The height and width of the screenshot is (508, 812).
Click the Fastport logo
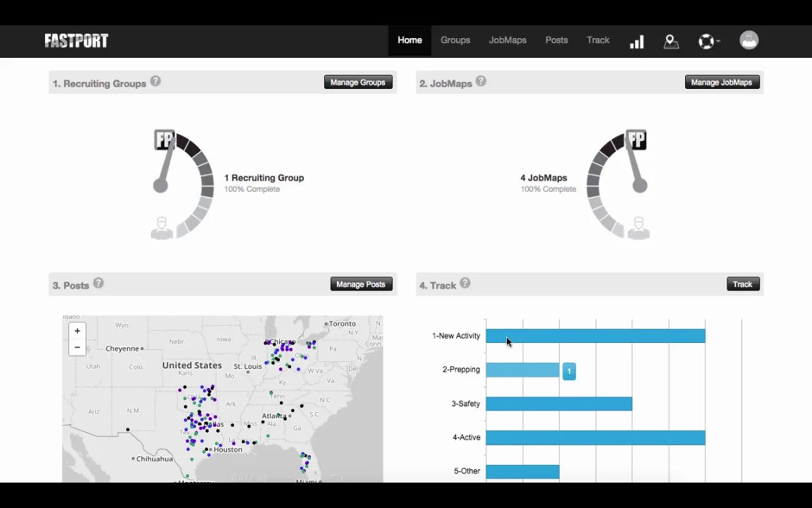pyautogui.click(x=76, y=40)
